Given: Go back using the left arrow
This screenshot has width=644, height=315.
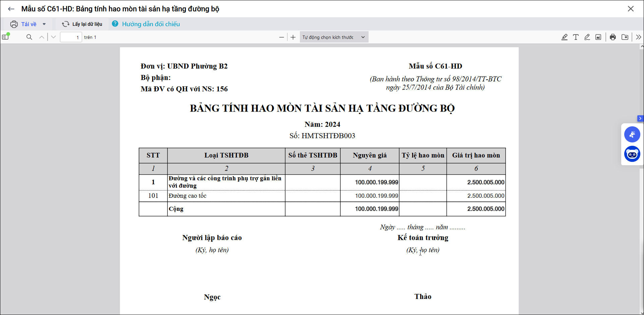Looking at the screenshot, I should pyautogui.click(x=11, y=9).
